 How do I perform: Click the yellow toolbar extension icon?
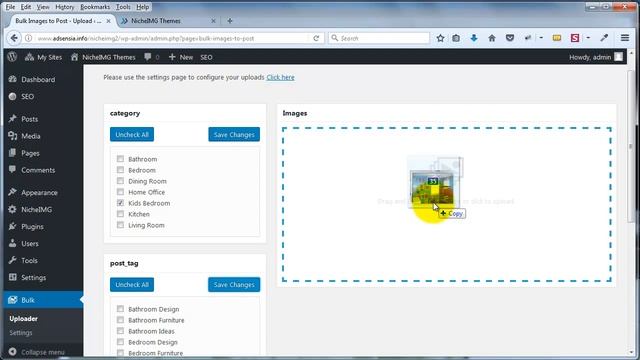(557, 38)
